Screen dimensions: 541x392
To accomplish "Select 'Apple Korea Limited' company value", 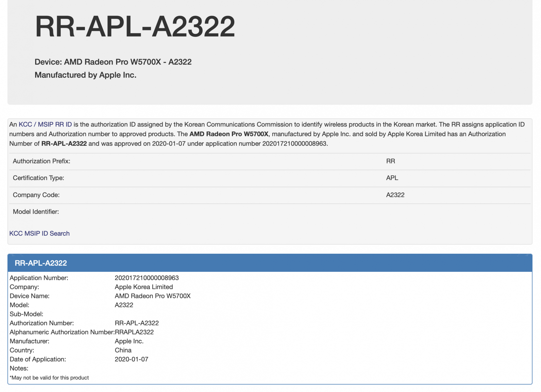I will click(144, 287).
